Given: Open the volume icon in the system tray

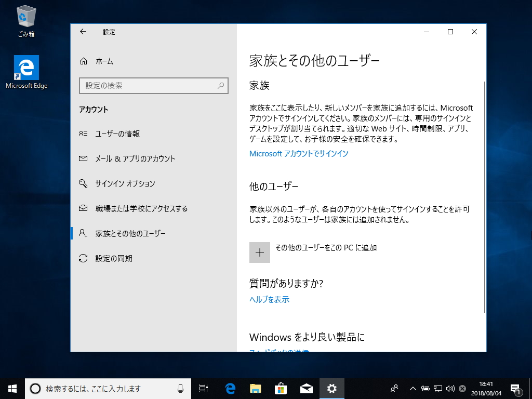Looking at the screenshot, I should tap(449, 388).
